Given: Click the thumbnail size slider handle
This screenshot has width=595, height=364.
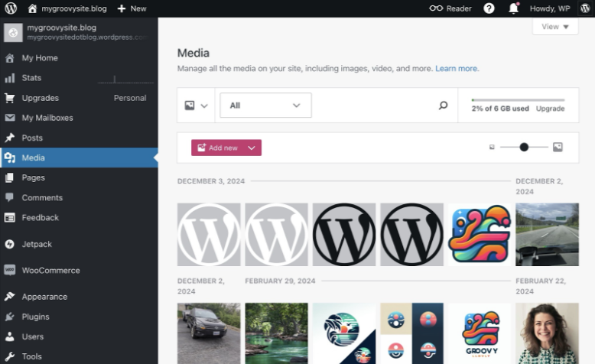Looking at the screenshot, I should [524, 147].
